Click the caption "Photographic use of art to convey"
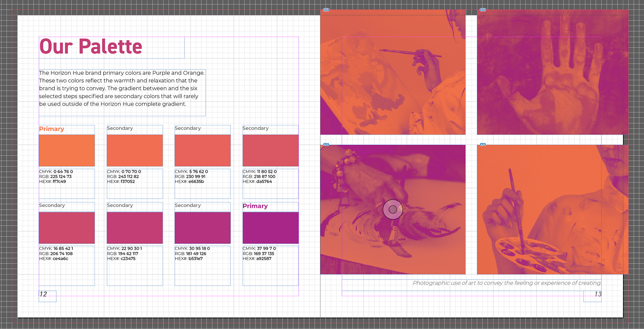Viewport: 644px width, 329px height. pyautogui.click(x=507, y=283)
